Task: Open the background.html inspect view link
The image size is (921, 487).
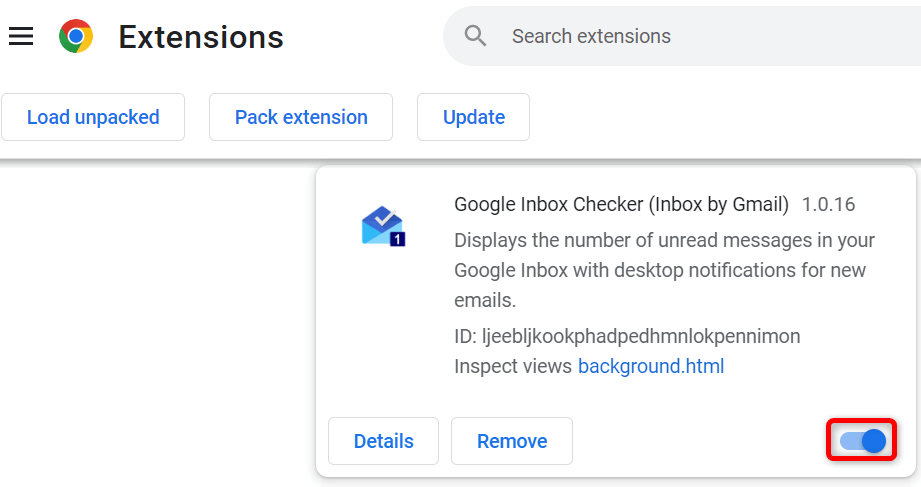Action: click(x=651, y=366)
